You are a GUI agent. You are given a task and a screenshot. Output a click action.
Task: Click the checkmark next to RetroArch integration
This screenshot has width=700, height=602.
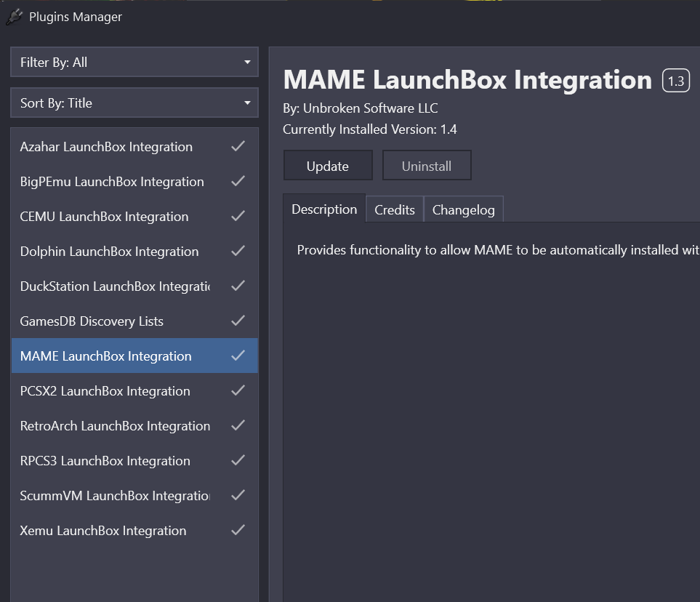(x=238, y=425)
